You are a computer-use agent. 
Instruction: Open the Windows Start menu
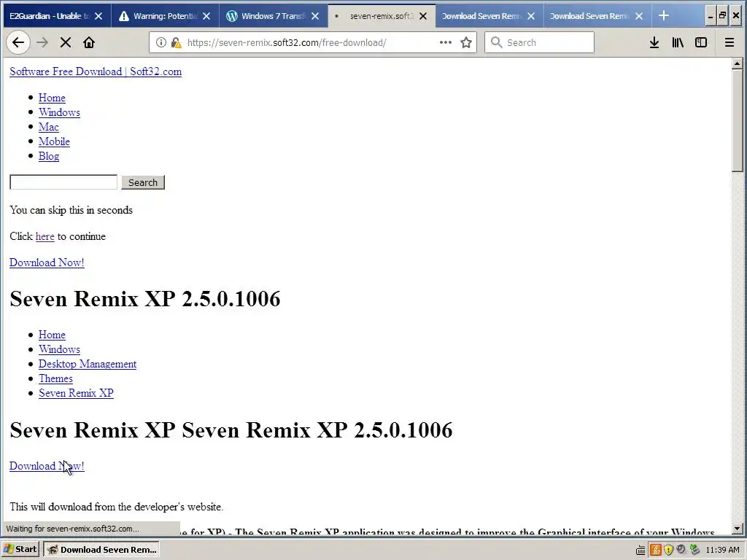20,550
